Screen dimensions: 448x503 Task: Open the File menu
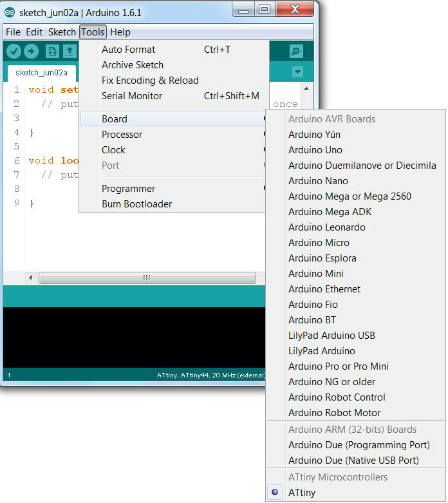coord(13,32)
